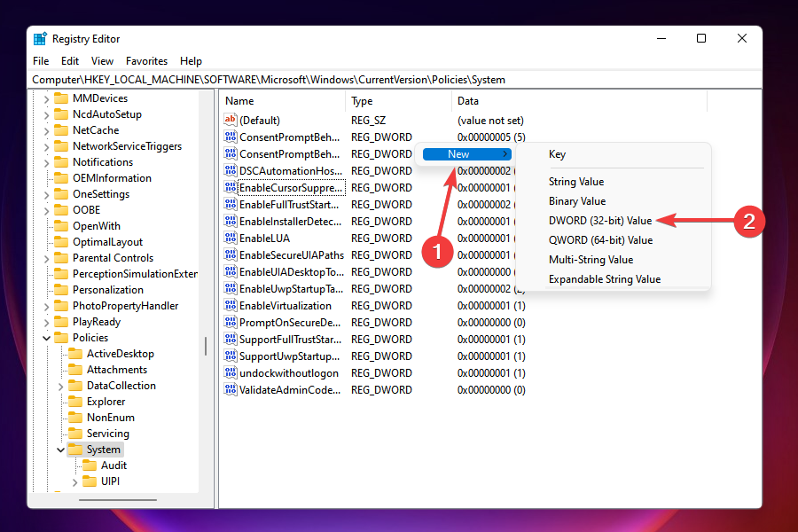Open the Edit menu
Screen dimensions: 798x532
coord(70,61)
